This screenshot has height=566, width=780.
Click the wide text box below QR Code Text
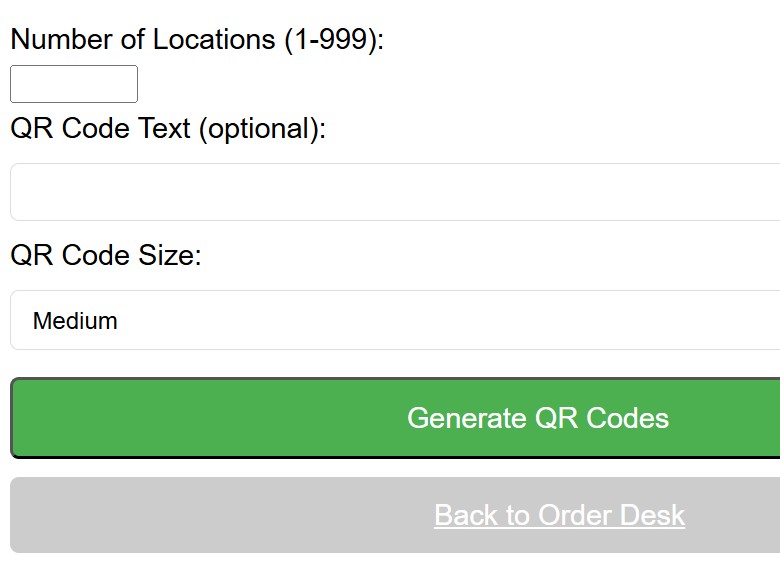pyautogui.click(x=395, y=192)
